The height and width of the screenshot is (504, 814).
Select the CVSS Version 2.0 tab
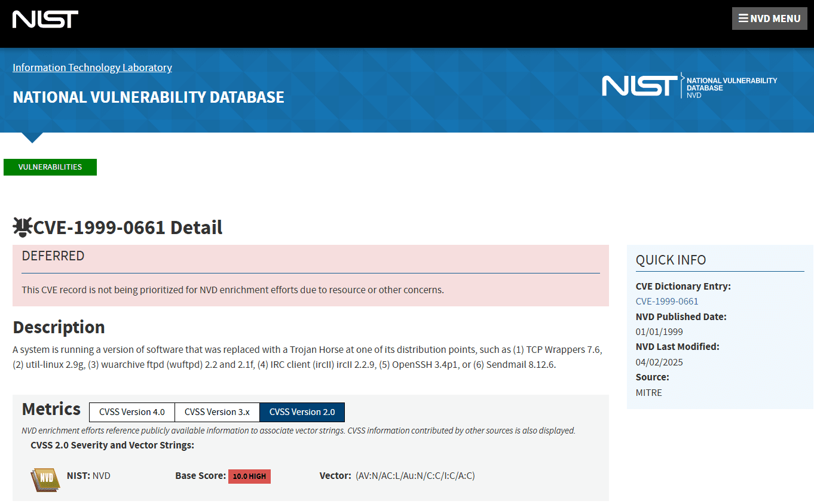(302, 412)
